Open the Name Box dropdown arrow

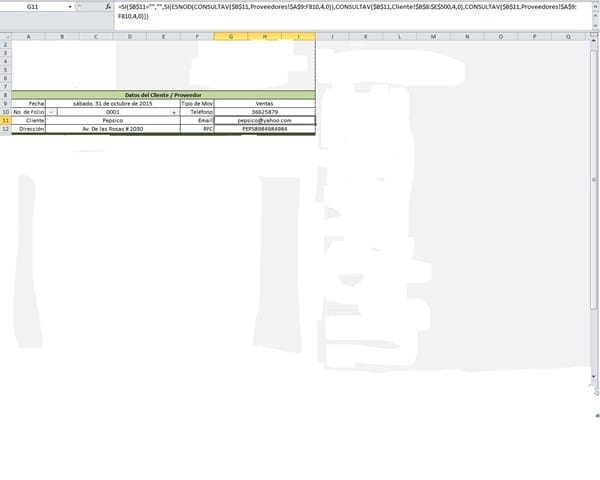(x=70, y=7)
